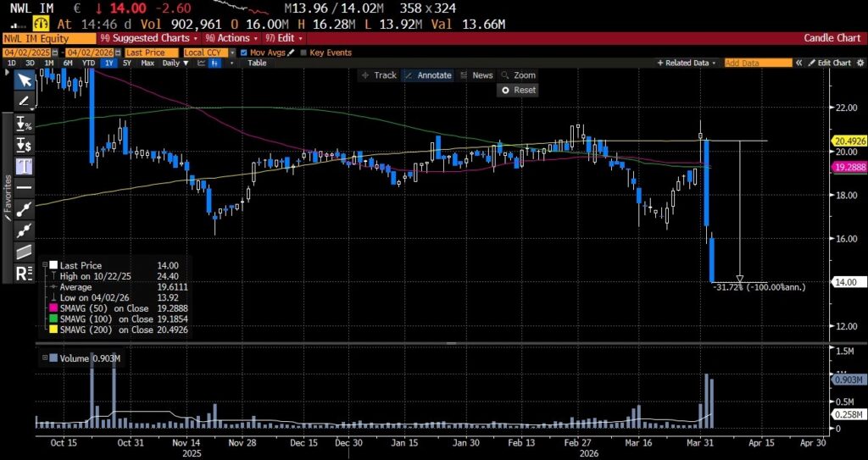This screenshot has width=868, height=460.
Task: Choose the dollar change measure tool
Action: point(25,145)
